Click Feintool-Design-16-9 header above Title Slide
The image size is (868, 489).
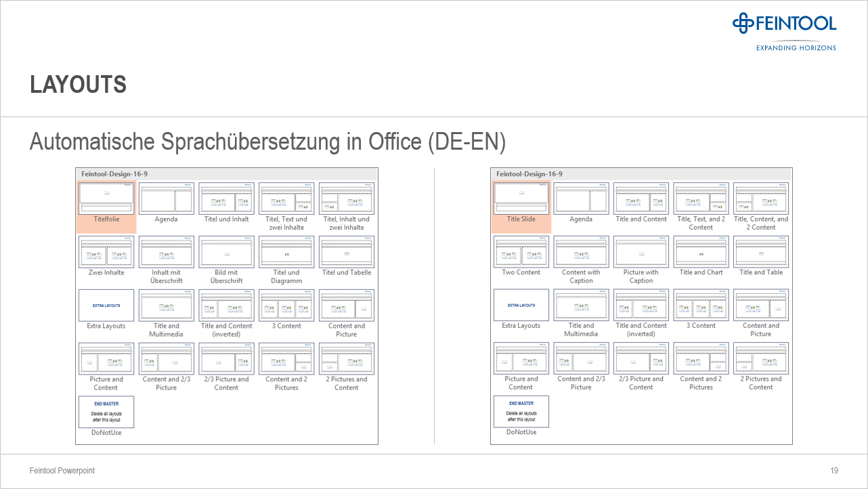point(529,174)
